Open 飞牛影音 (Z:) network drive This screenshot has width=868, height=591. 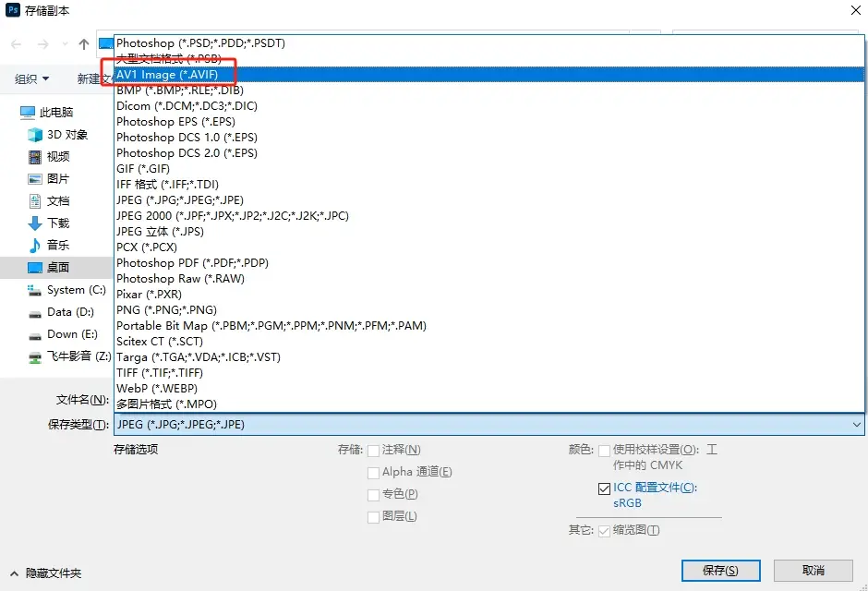[70, 356]
